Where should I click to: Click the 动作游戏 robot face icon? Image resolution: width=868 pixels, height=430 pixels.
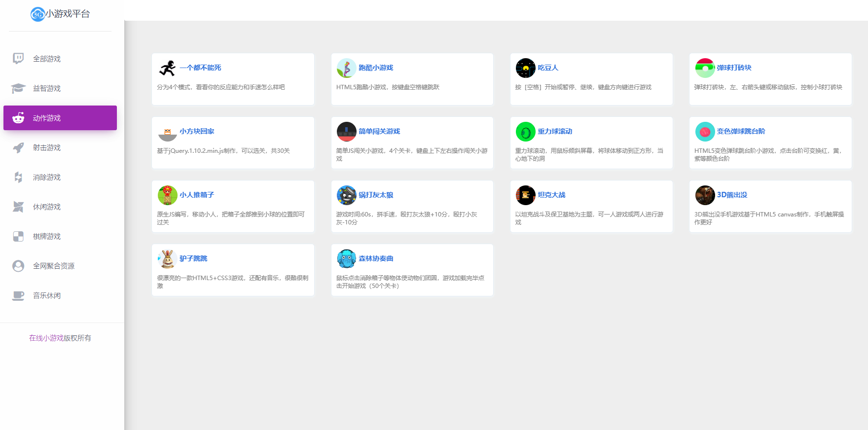pos(18,118)
